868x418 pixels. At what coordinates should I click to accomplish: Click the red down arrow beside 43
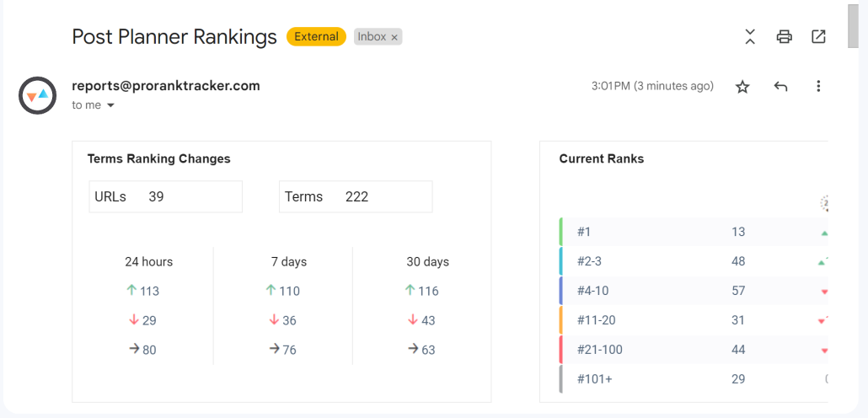tap(412, 320)
